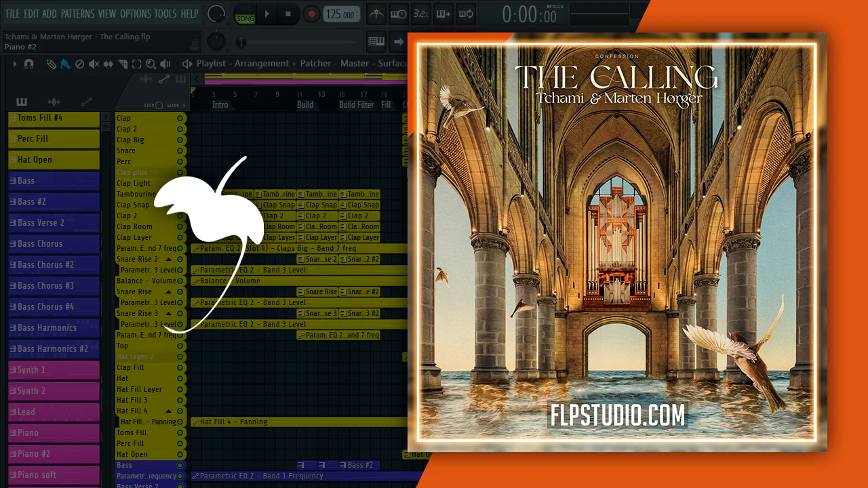The height and width of the screenshot is (488, 868).
Task: Open playlist options arrow menu
Action: [x=15, y=64]
